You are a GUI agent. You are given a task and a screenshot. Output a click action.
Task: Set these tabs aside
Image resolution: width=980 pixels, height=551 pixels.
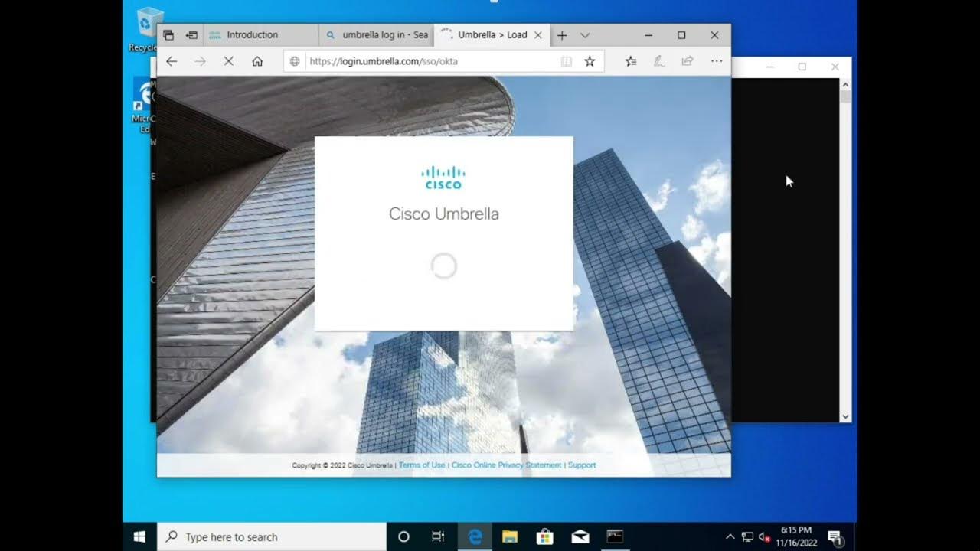click(191, 35)
